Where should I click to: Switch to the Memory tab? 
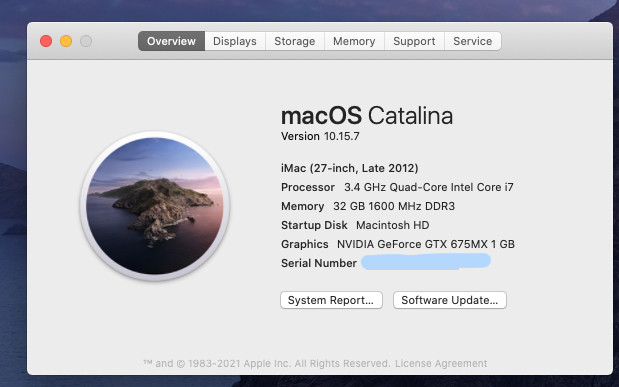click(354, 41)
